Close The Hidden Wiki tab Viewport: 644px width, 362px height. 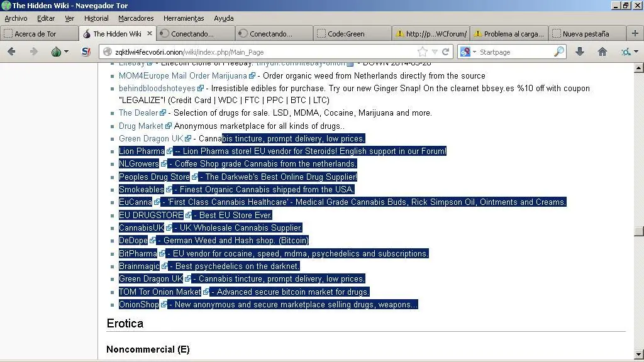150,34
